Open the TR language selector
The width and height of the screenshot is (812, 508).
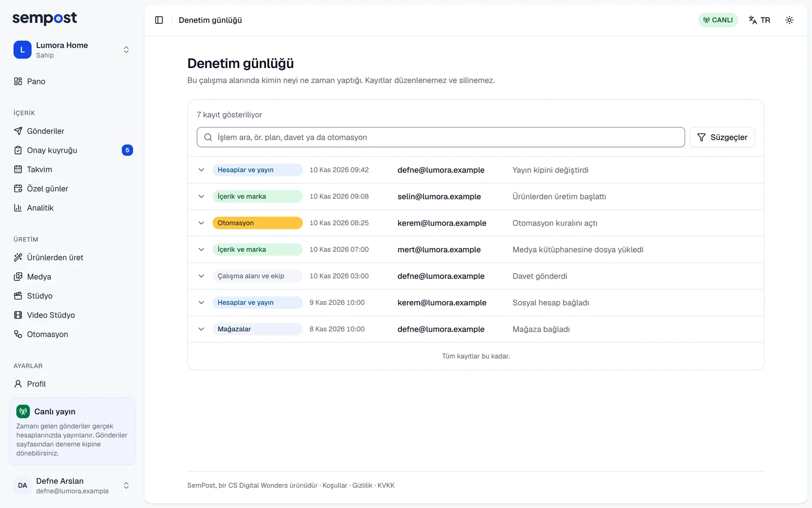[759, 20]
